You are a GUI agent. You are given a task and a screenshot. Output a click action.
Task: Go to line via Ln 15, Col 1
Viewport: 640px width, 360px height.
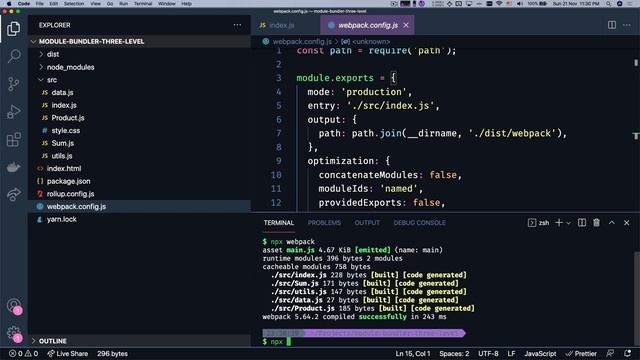coord(413,353)
